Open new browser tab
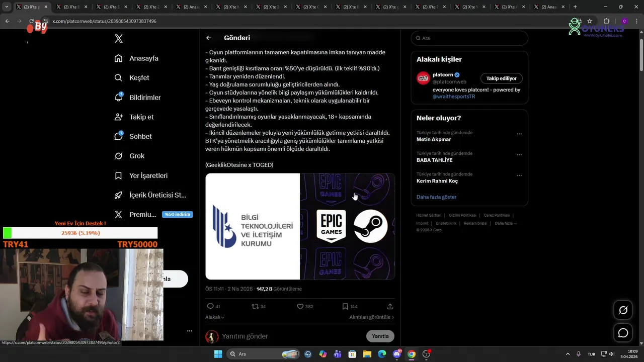 point(575,7)
